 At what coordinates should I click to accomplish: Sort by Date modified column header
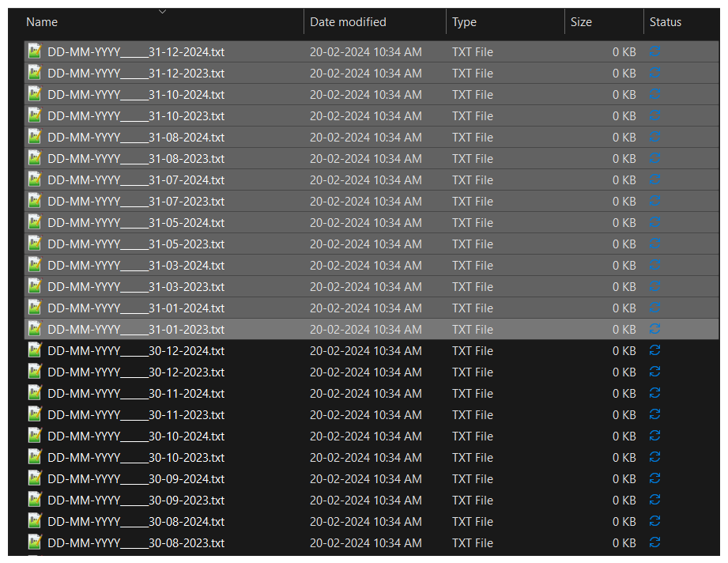pos(348,22)
